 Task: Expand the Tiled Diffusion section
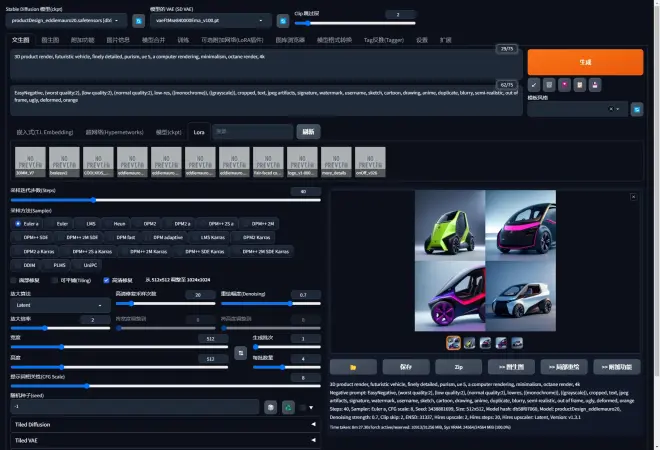pos(165,424)
